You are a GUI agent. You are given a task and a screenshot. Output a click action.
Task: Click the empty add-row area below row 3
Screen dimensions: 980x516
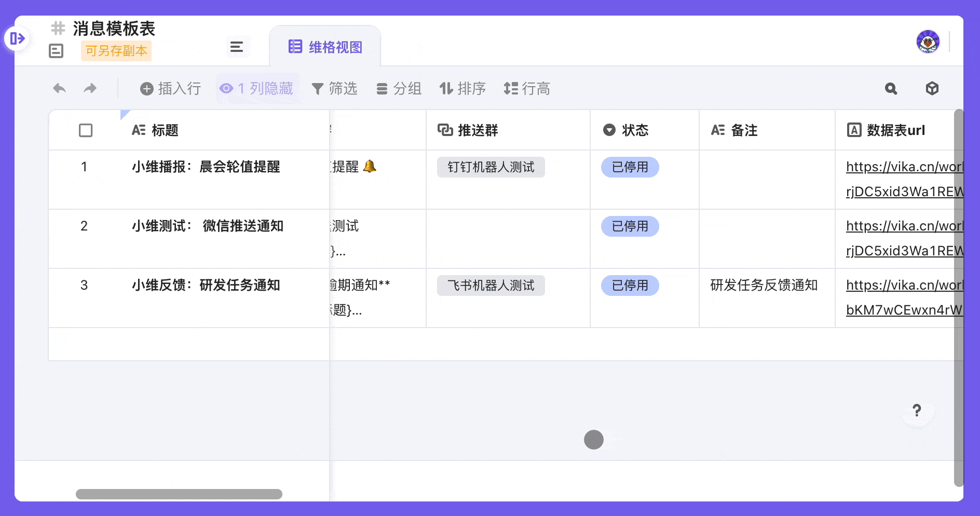point(501,344)
